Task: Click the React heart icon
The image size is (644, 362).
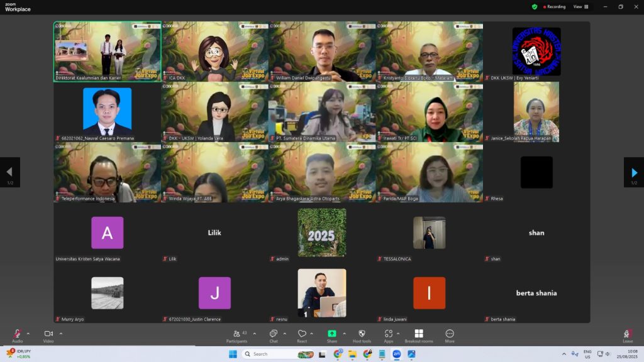Action: tap(302, 334)
